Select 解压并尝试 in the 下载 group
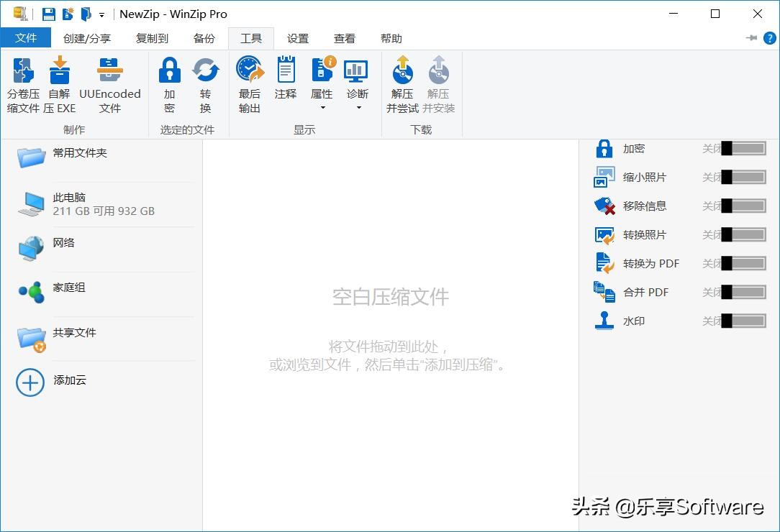Image resolution: width=780 pixels, height=532 pixels. click(402, 83)
